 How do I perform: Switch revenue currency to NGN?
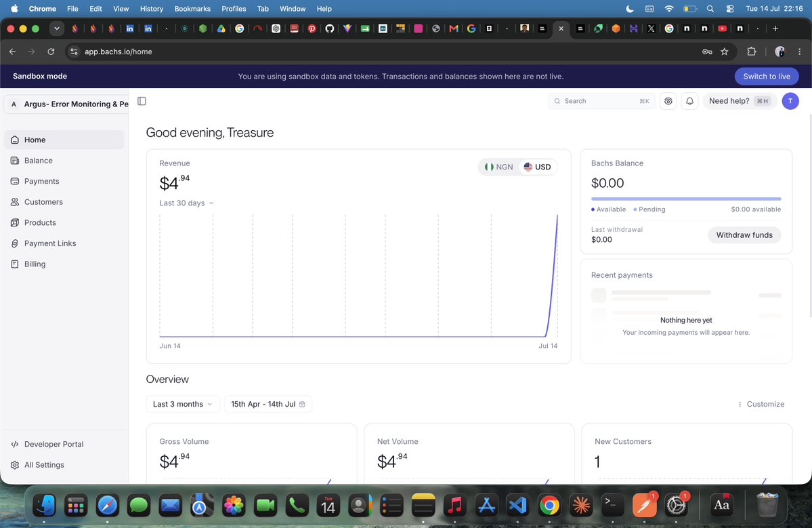498,167
